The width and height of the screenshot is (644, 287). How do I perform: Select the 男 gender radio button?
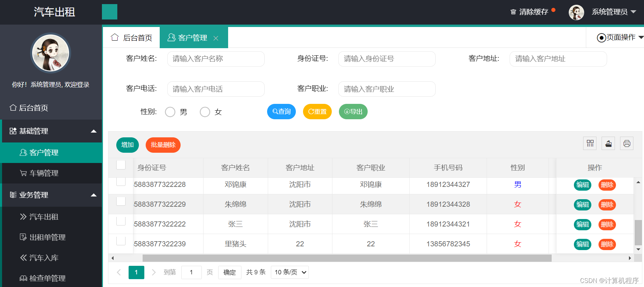(170, 112)
